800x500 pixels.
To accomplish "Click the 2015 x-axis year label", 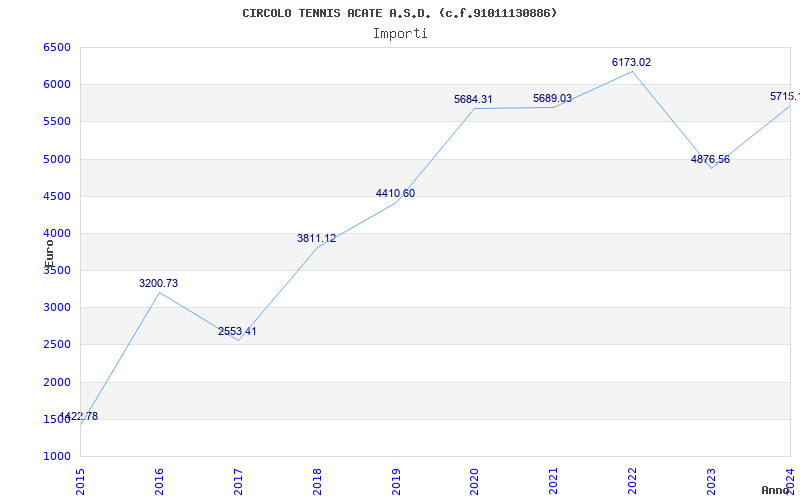I will [x=80, y=482].
